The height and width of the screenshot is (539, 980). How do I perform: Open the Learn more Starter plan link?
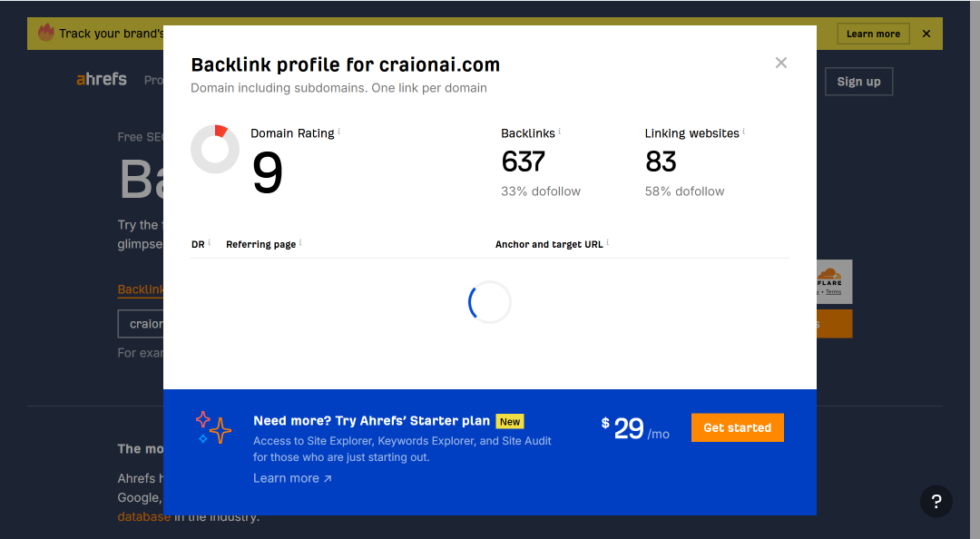point(292,478)
